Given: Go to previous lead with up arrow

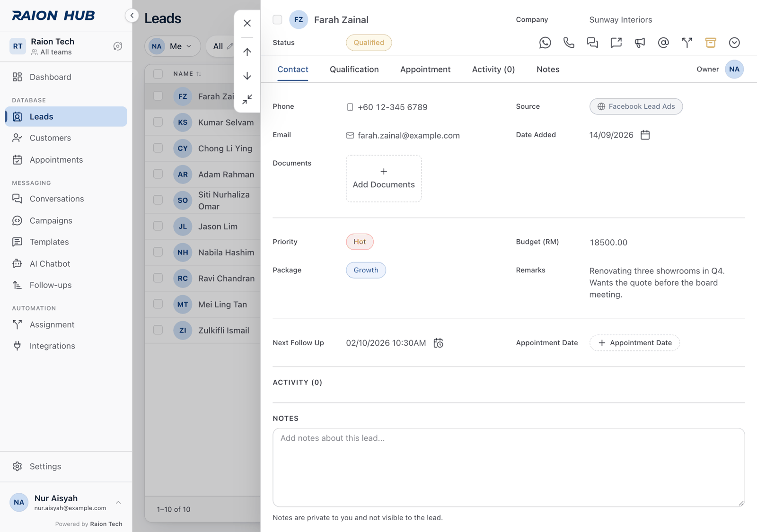Looking at the screenshot, I should [x=247, y=52].
